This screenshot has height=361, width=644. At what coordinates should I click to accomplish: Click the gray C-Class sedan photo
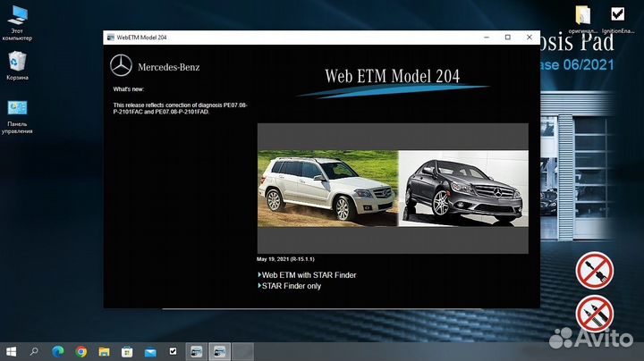click(x=463, y=189)
